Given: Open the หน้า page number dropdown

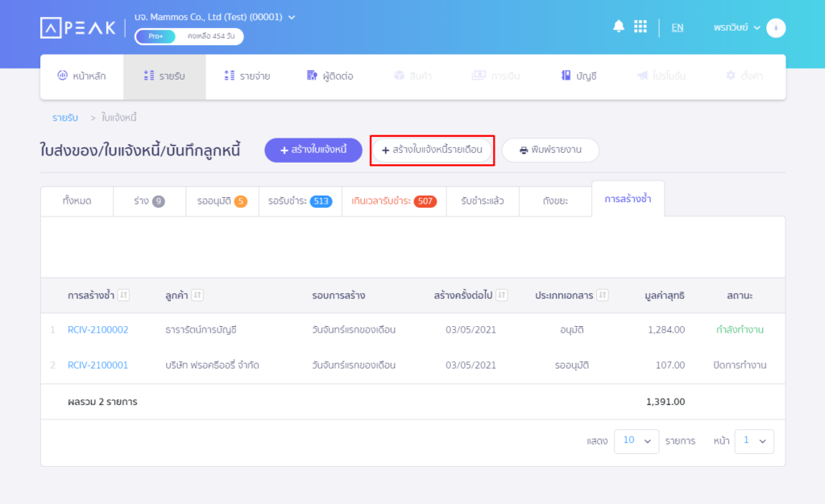Looking at the screenshot, I should coord(754,441).
